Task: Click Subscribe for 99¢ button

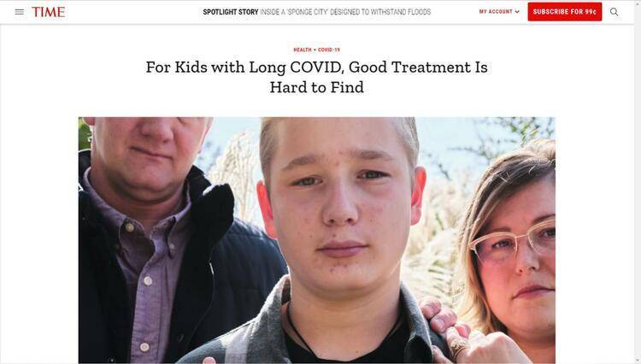Action: (565, 12)
